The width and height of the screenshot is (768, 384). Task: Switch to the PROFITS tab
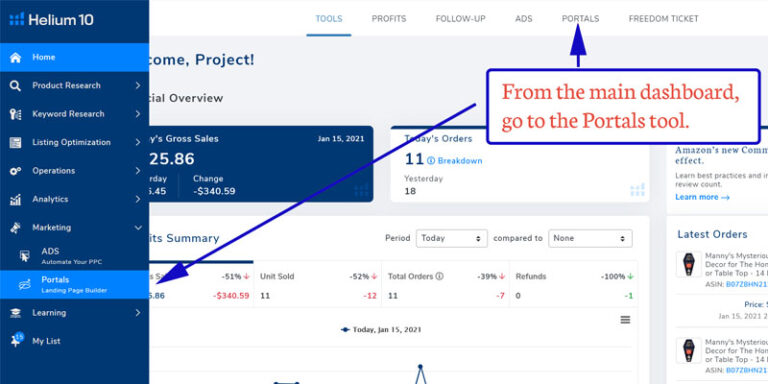(x=389, y=19)
